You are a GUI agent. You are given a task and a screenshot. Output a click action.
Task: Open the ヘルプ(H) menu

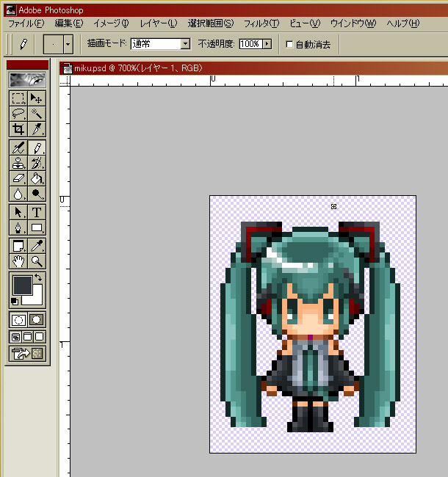(x=403, y=23)
